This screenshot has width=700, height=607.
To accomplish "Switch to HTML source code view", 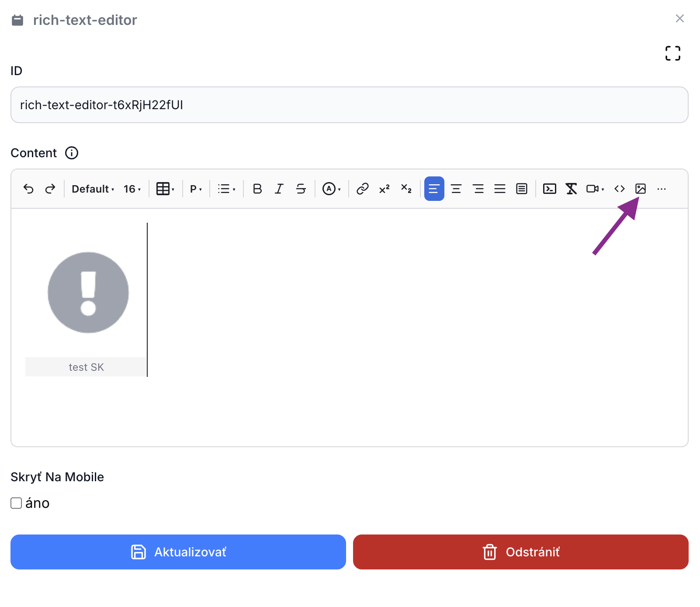I will tap(620, 189).
